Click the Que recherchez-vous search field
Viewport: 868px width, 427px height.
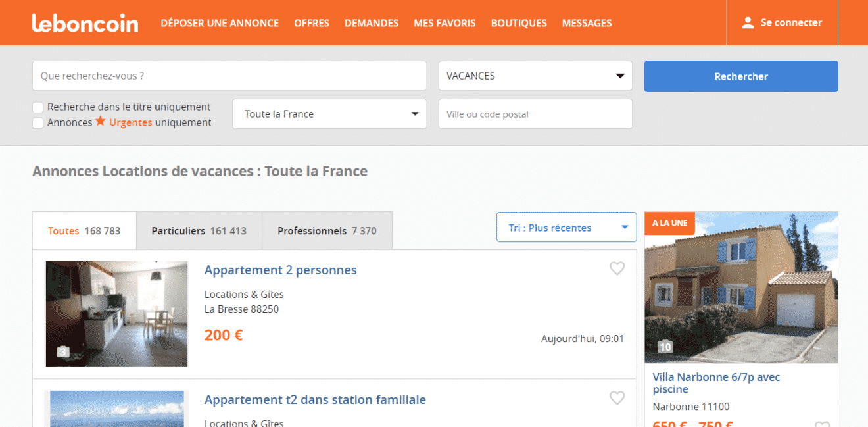[229, 76]
